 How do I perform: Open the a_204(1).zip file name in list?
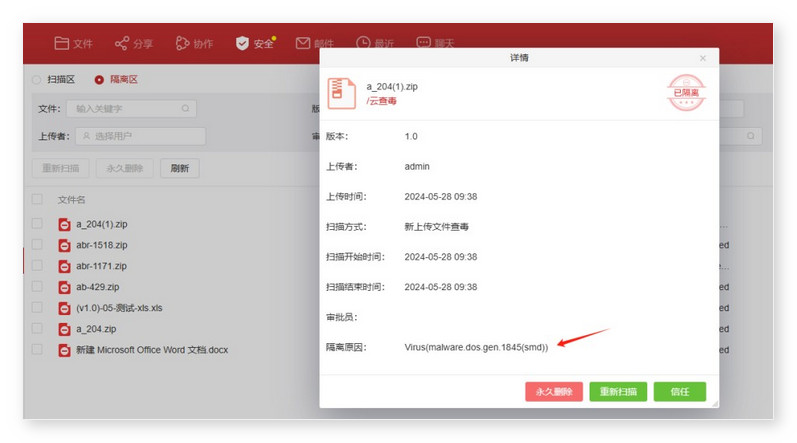pyautogui.click(x=102, y=224)
